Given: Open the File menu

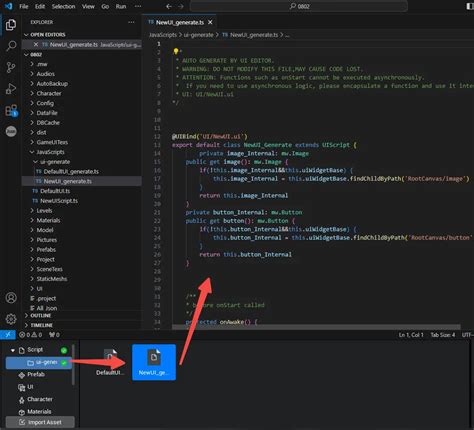Looking at the screenshot, I should click(x=24, y=6).
